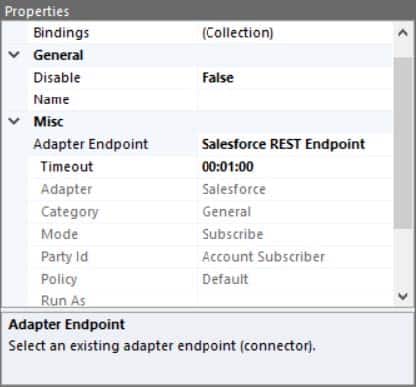Open the Salesforce REST Endpoint value
Viewport: 416px width, 387px height.
[283, 144]
